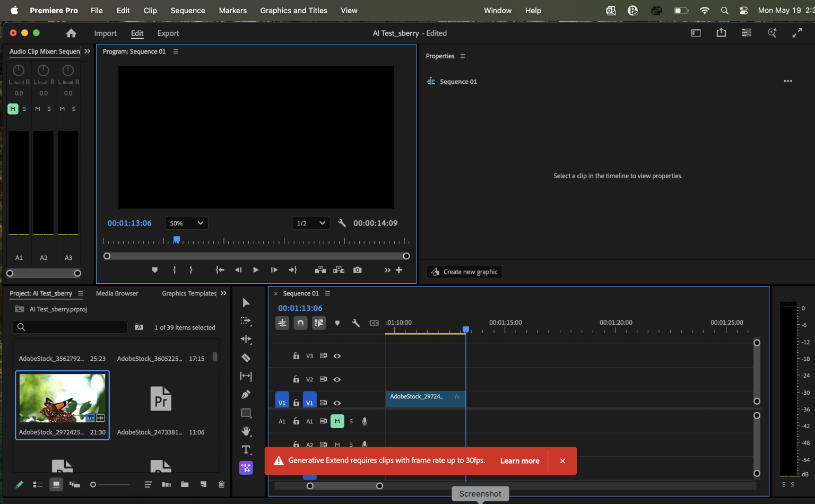Select the Track Select Forward tool
This screenshot has height=504, width=815.
tap(246, 320)
